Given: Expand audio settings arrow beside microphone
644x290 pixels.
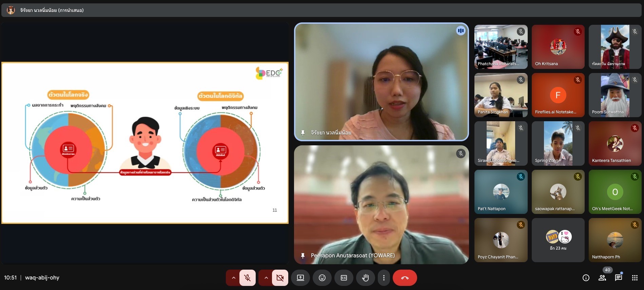Looking at the screenshot, I should coord(233,278).
